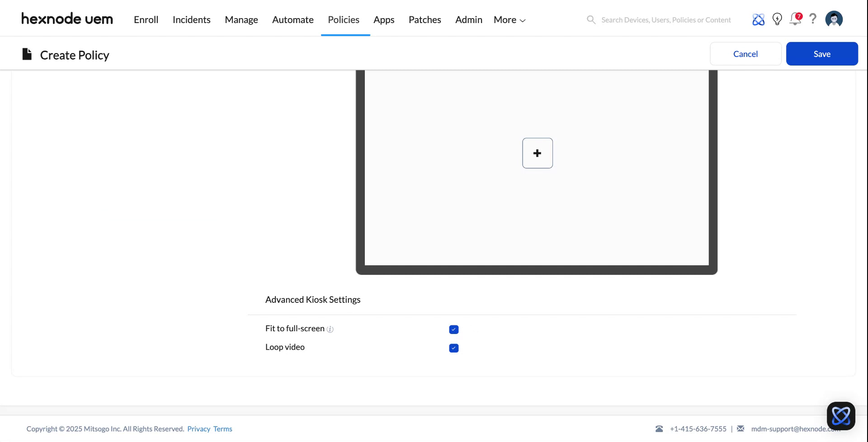Open the Privacy page link
Screen dimensions: 868x442
[x=198, y=428]
